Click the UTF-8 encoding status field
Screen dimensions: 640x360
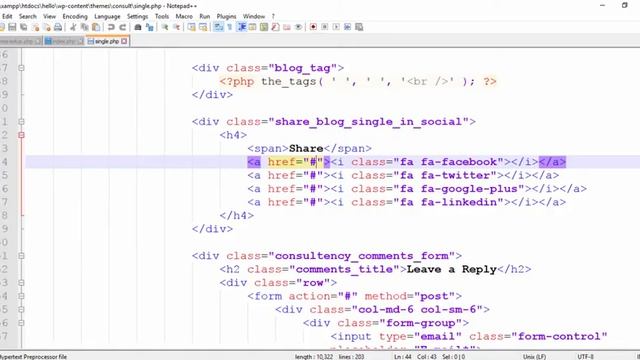[x=586, y=357]
